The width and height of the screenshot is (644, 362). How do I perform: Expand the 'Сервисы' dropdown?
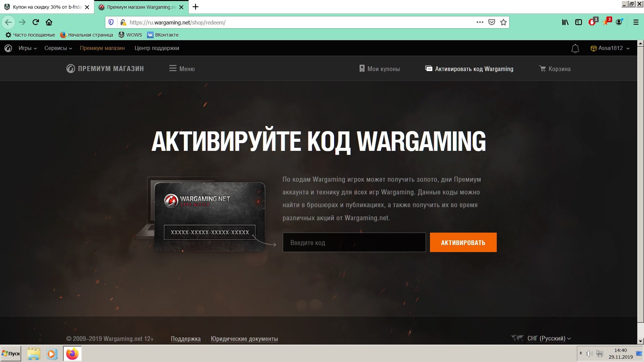[58, 48]
